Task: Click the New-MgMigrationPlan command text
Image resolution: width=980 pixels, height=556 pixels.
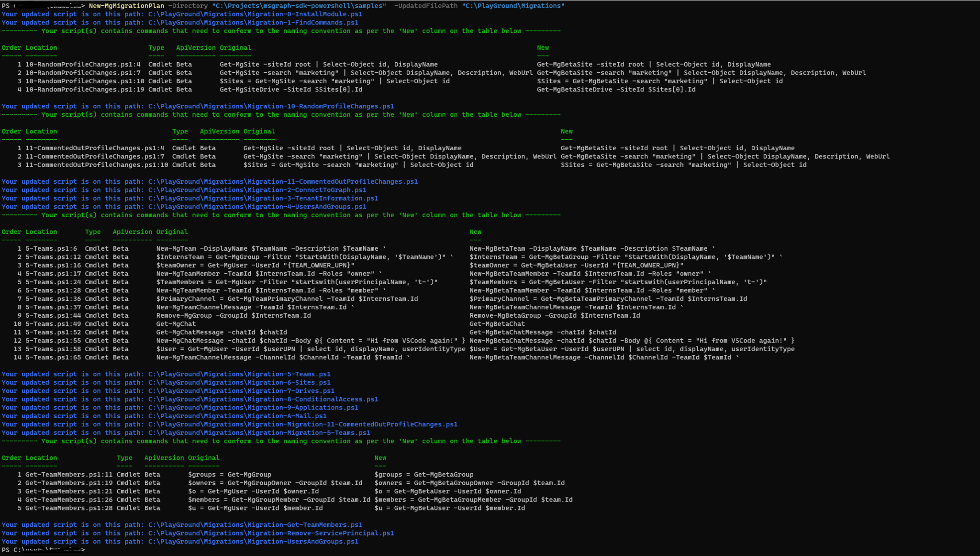Action: (126, 6)
